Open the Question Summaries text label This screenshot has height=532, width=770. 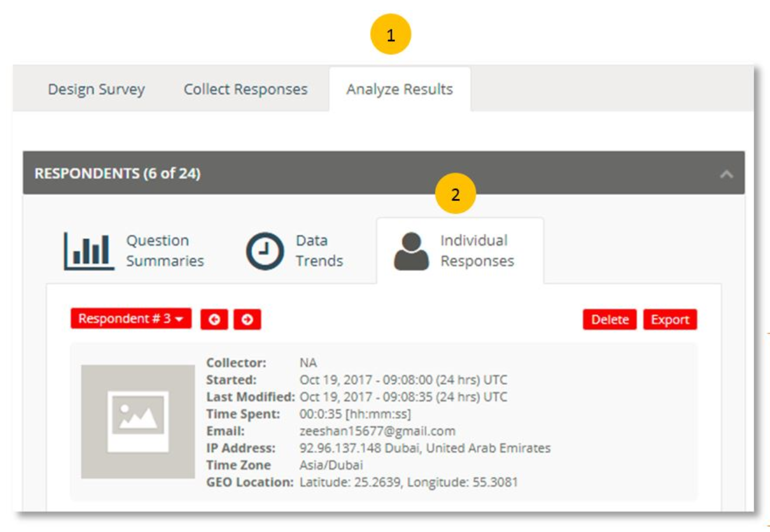coord(165,251)
